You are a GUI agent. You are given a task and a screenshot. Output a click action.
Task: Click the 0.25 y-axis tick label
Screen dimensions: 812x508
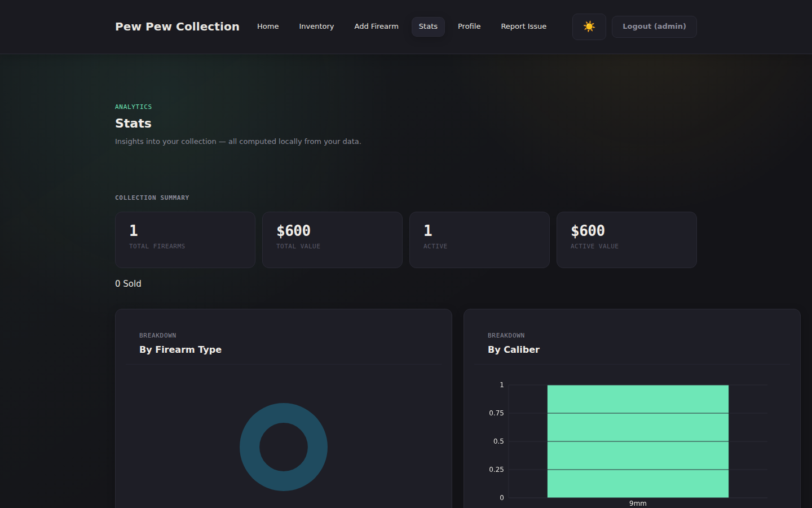coord(496,470)
